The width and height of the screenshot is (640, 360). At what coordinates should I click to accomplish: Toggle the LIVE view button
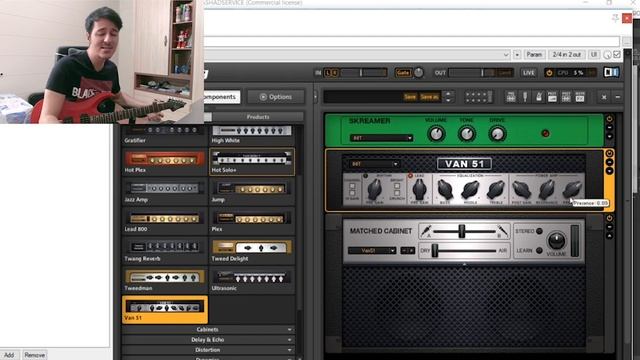tap(529, 73)
